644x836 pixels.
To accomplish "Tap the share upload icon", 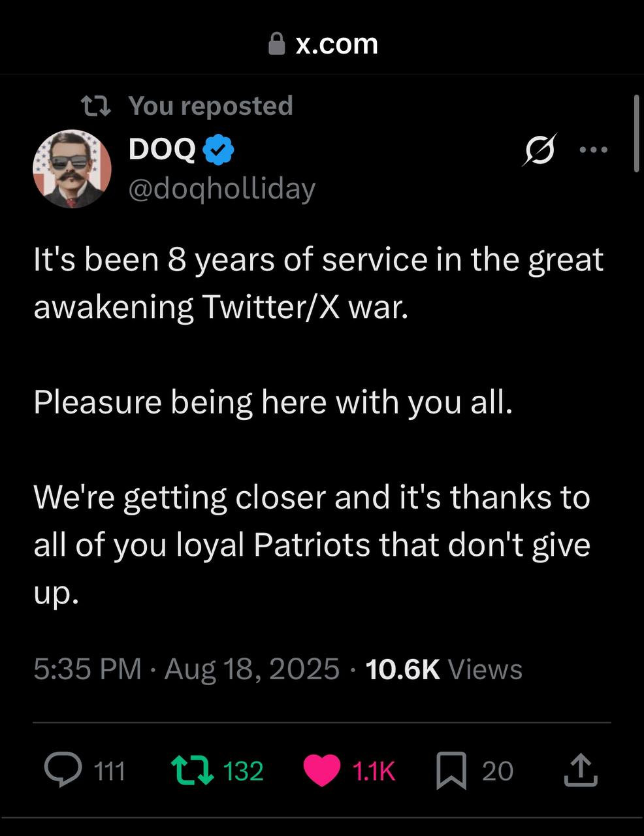I will [x=580, y=770].
